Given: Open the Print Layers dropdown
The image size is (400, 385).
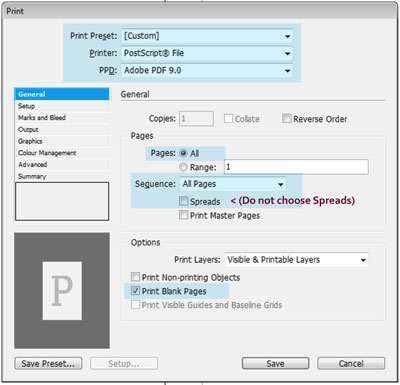Looking at the screenshot, I should point(296,260).
